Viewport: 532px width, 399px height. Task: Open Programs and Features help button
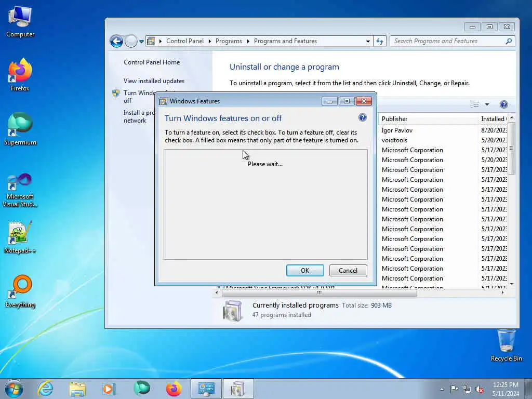click(x=504, y=104)
